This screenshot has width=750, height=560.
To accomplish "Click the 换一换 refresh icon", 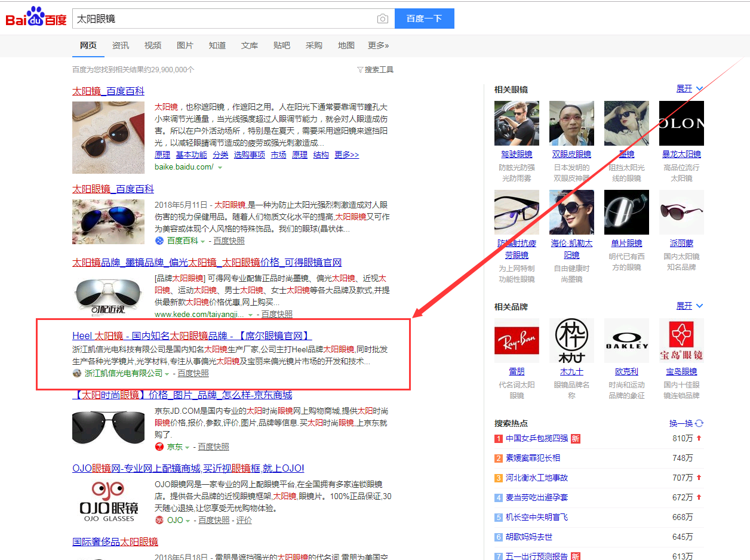I will (699, 423).
